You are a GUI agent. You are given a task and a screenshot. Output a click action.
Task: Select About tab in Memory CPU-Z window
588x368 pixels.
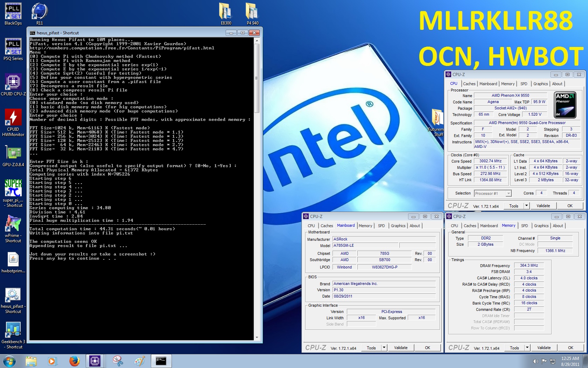558,226
